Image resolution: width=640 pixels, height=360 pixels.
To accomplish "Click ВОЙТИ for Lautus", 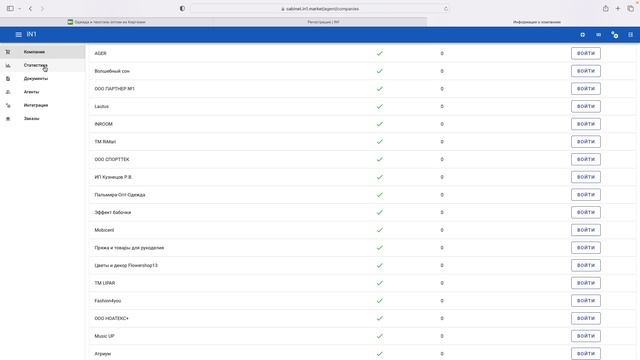I will pos(586,107).
